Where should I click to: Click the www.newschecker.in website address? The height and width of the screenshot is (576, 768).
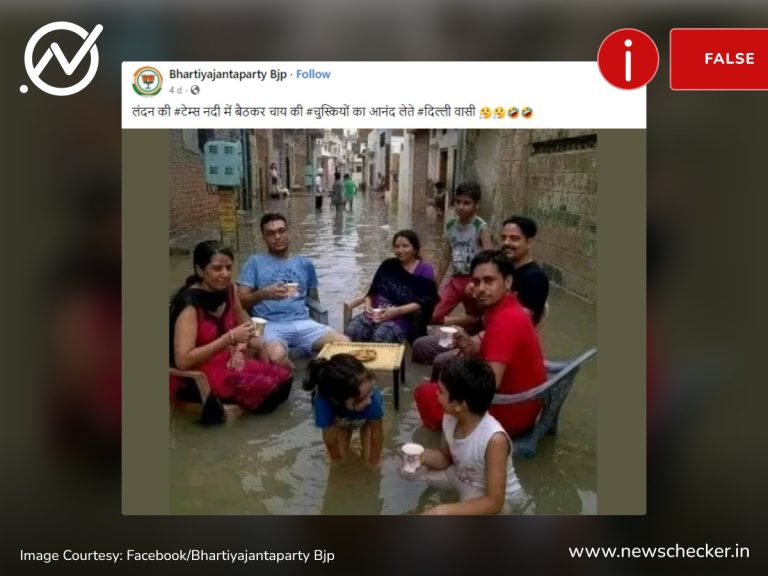tap(659, 552)
